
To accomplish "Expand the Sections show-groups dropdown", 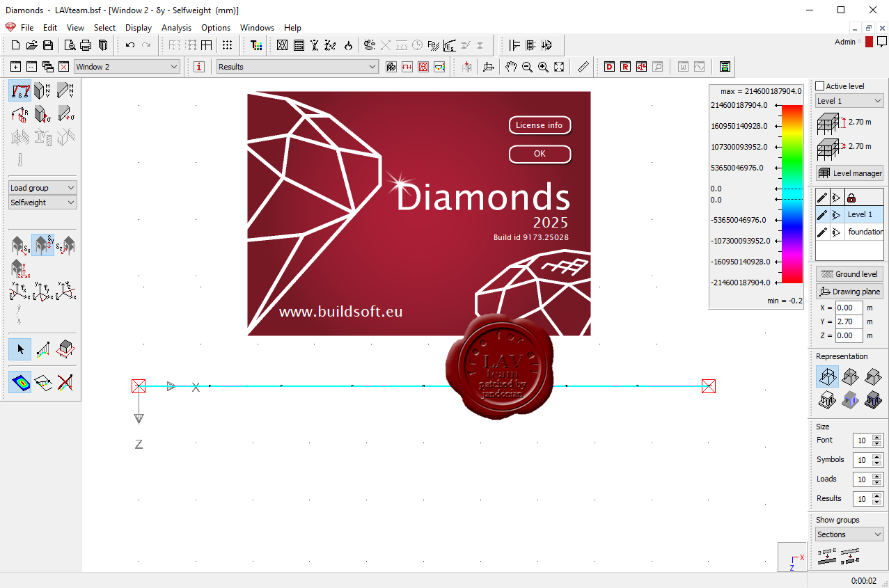I will [849, 534].
